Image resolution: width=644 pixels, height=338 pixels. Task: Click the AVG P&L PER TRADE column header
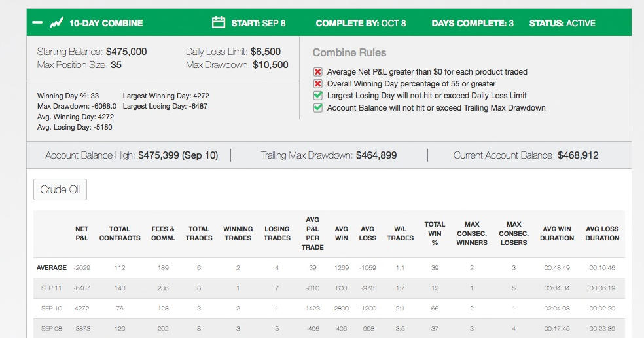pyautogui.click(x=313, y=233)
